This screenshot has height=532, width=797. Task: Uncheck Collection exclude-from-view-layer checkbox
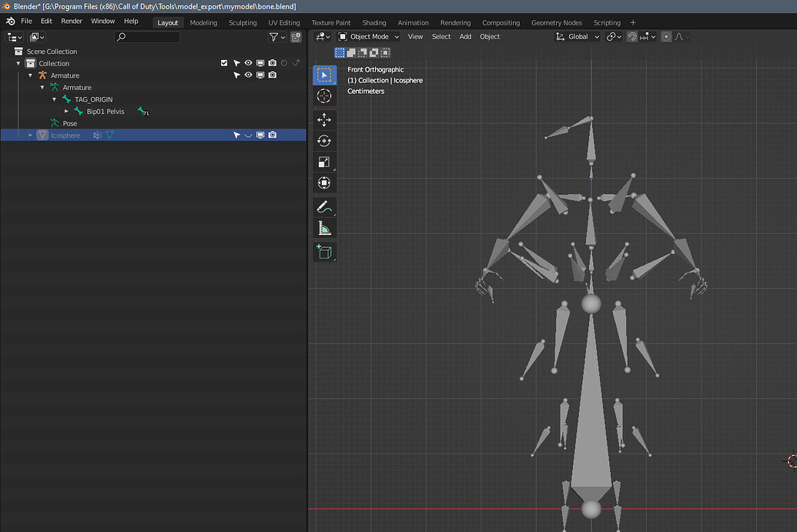(x=224, y=63)
